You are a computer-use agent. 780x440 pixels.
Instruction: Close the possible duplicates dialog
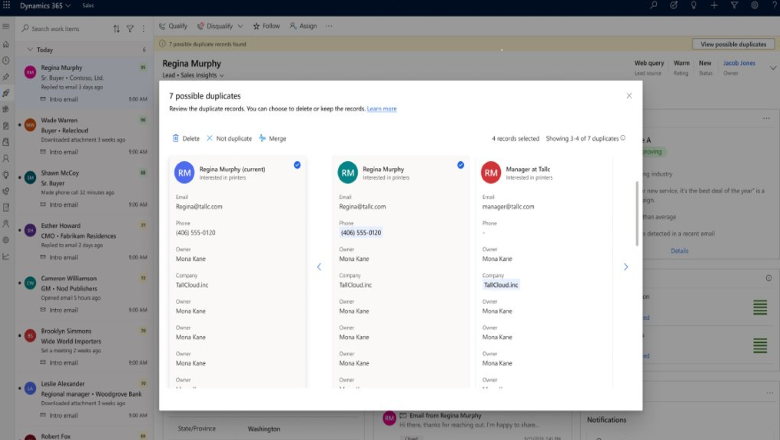tap(629, 95)
